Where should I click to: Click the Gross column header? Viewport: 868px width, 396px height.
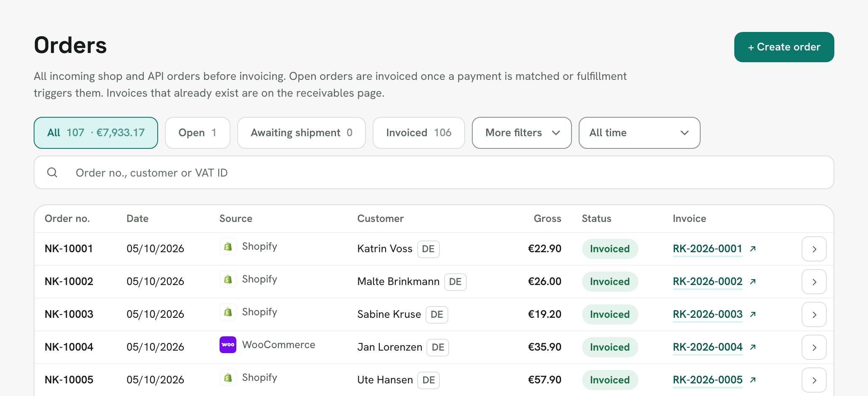547,219
